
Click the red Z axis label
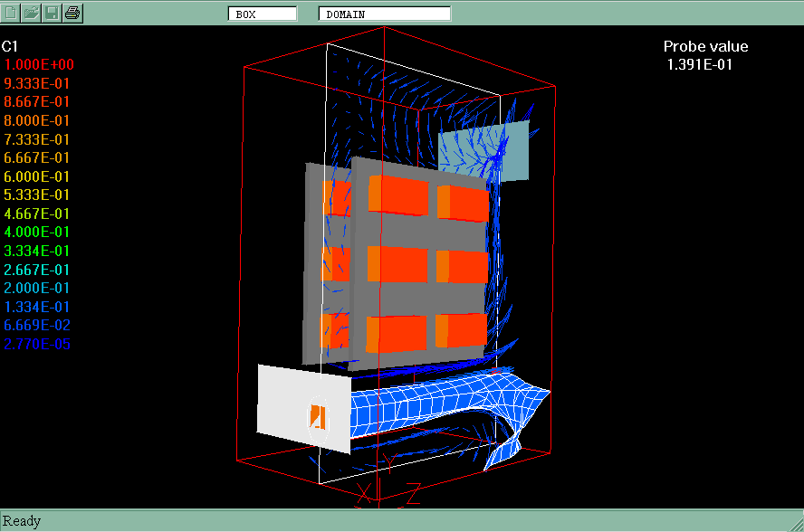(413, 494)
